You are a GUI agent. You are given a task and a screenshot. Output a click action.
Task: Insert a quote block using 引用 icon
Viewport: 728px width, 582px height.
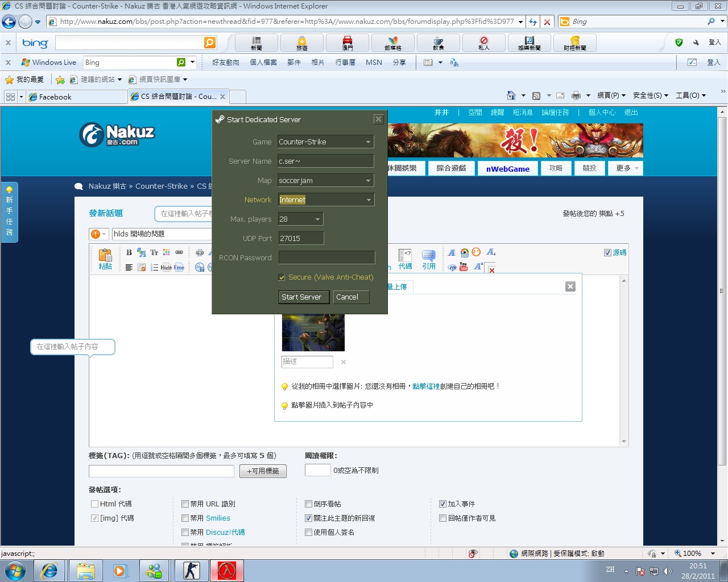[428, 259]
